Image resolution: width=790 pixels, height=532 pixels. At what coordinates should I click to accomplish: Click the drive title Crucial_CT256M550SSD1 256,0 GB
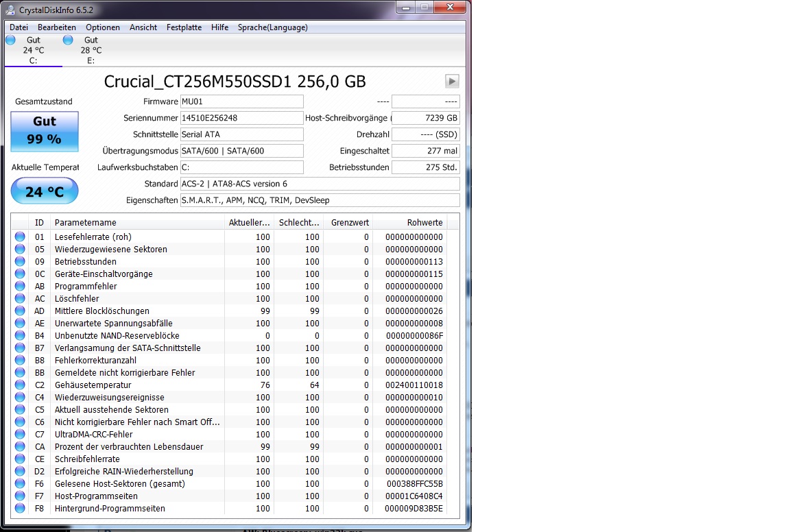click(235, 82)
